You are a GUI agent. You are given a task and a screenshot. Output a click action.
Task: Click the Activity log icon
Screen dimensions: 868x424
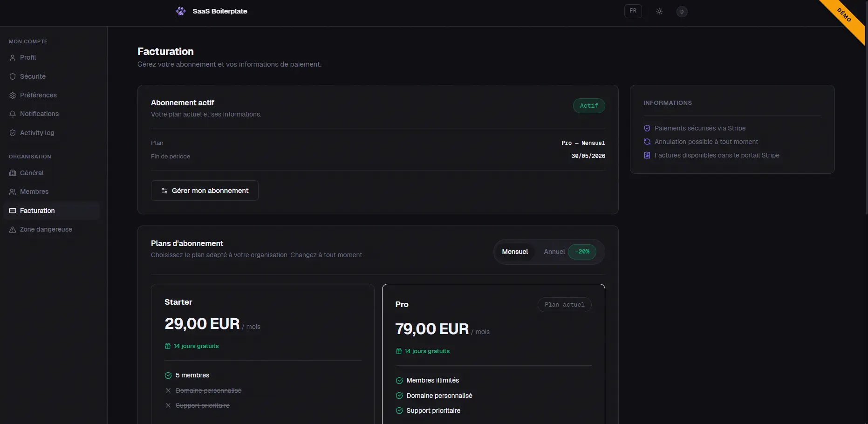point(12,133)
